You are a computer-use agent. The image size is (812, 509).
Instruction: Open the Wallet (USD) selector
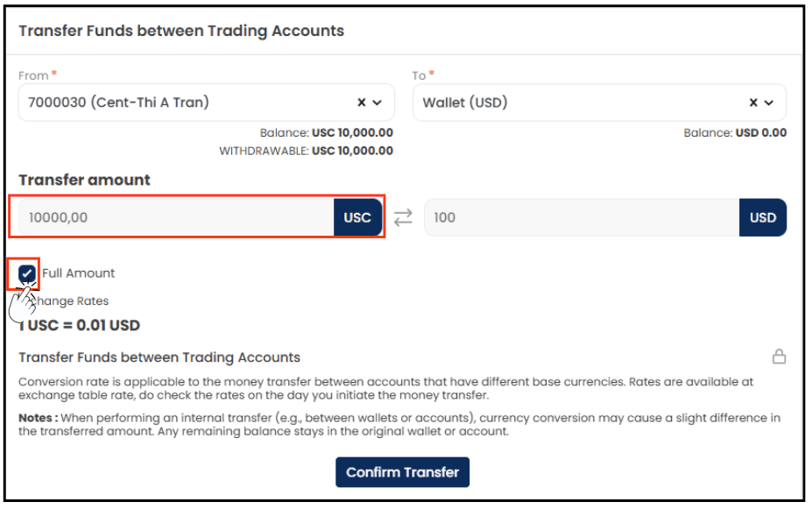599,103
